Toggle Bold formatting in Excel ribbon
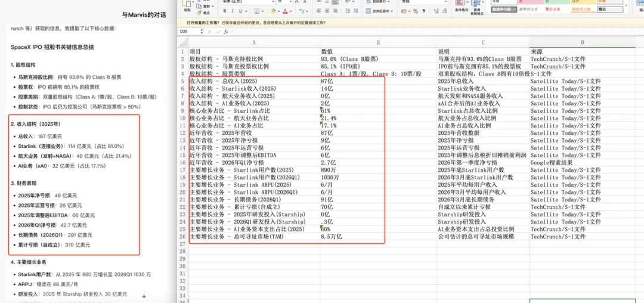The height and width of the screenshot is (303, 644). point(225,11)
